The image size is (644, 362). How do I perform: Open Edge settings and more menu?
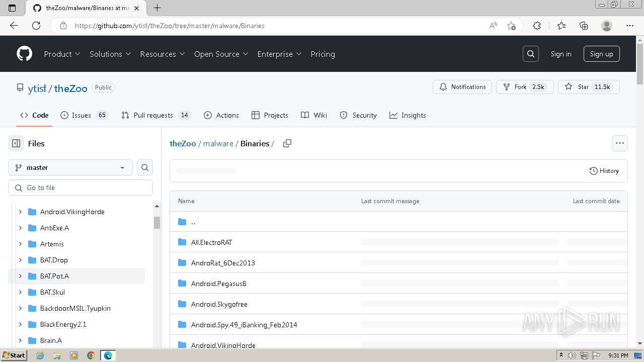pyautogui.click(x=630, y=26)
